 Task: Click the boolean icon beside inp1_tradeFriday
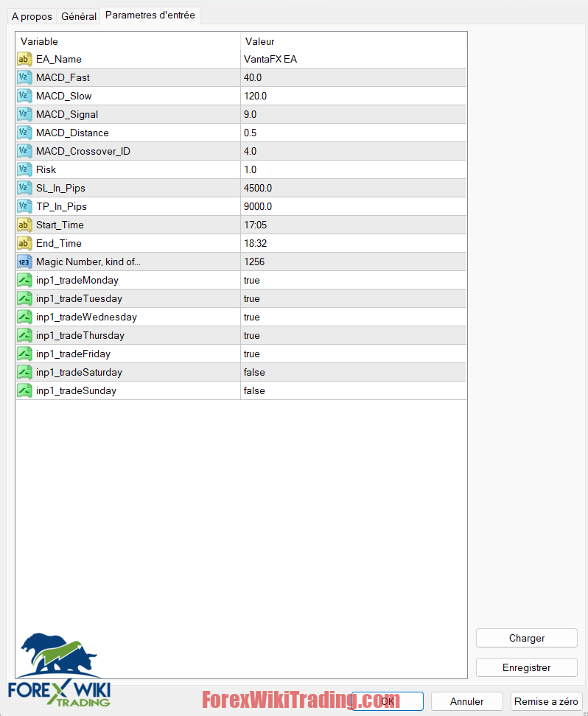tap(24, 354)
